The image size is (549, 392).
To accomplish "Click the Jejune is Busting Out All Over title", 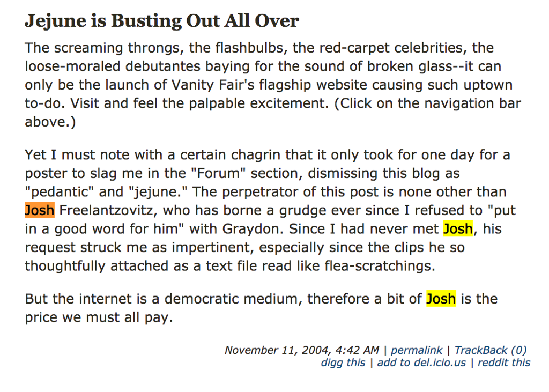I will click(162, 21).
